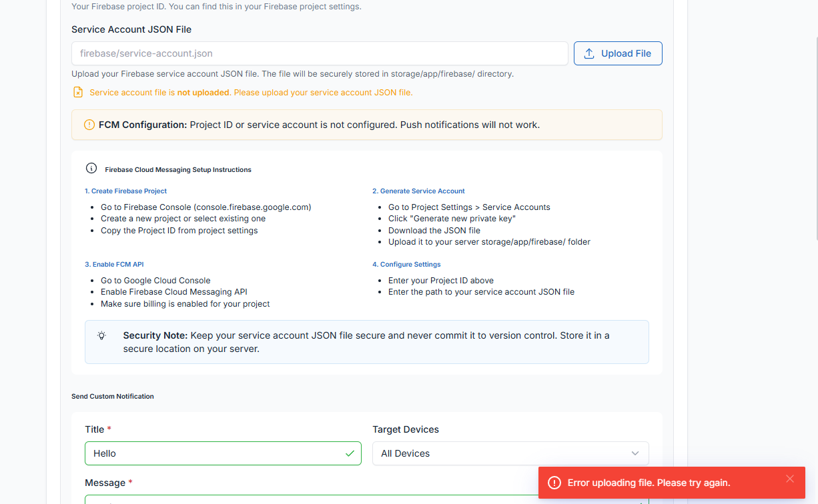The height and width of the screenshot is (504, 818).
Task: Click 'Copy the Project ID from project settings'
Action: coord(179,230)
